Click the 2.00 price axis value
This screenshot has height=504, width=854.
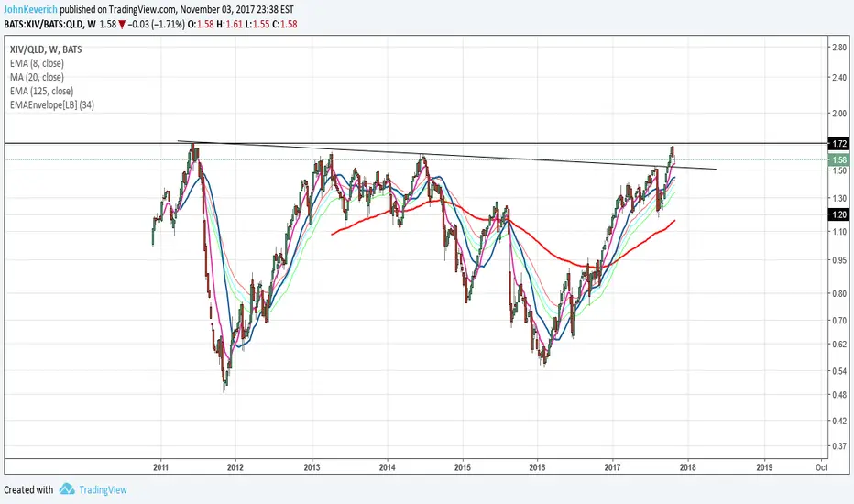[x=839, y=114]
